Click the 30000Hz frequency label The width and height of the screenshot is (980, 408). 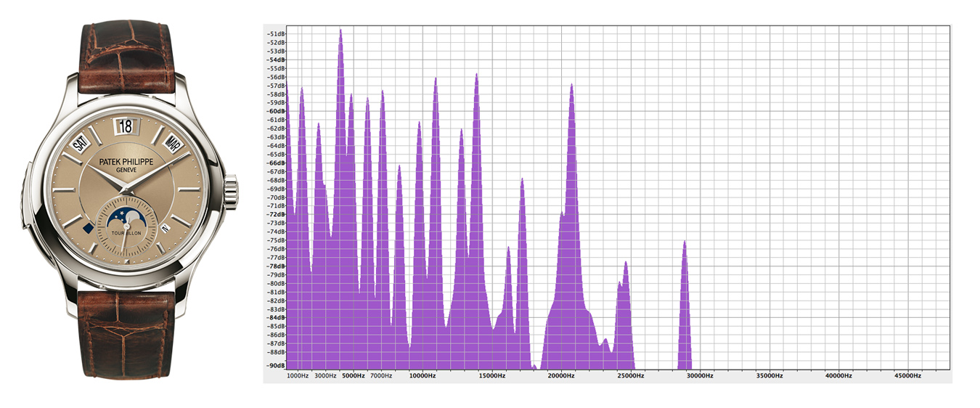699,376
